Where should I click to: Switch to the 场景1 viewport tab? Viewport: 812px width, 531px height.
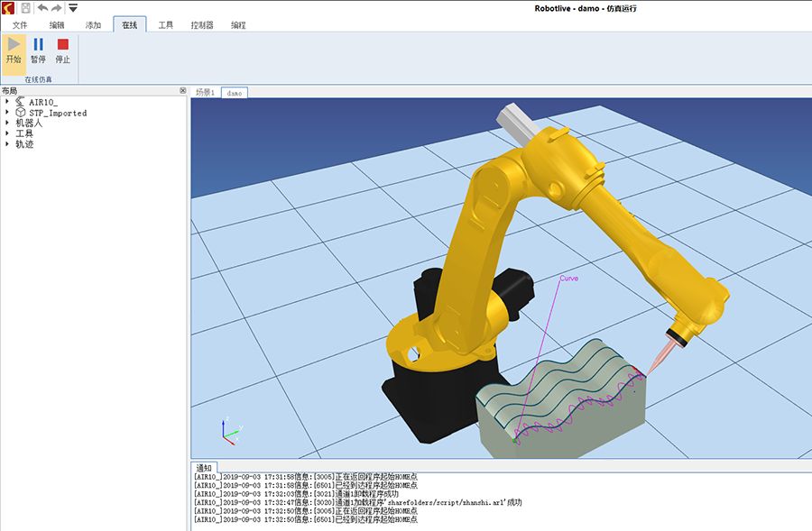[205, 92]
